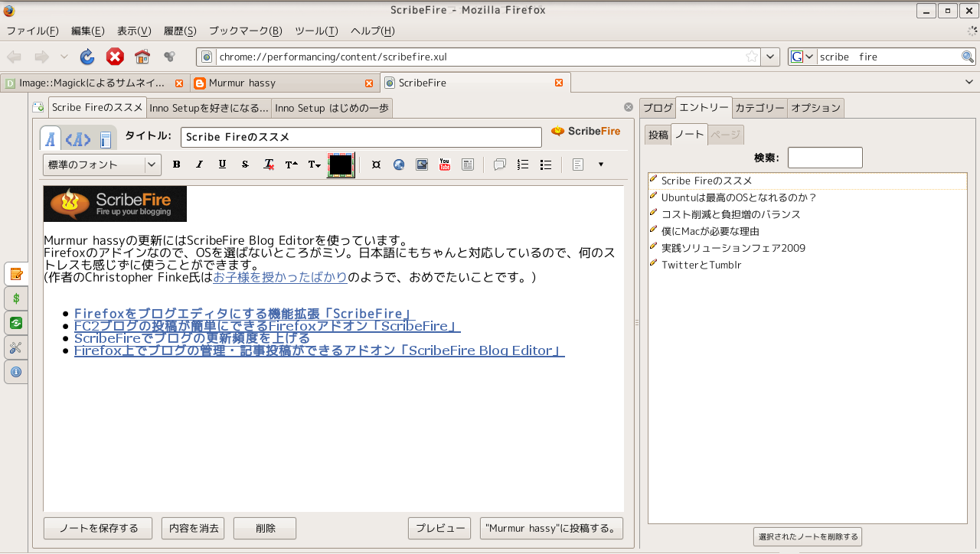
Task: Click the 内容を消去 button
Action: 194,528
